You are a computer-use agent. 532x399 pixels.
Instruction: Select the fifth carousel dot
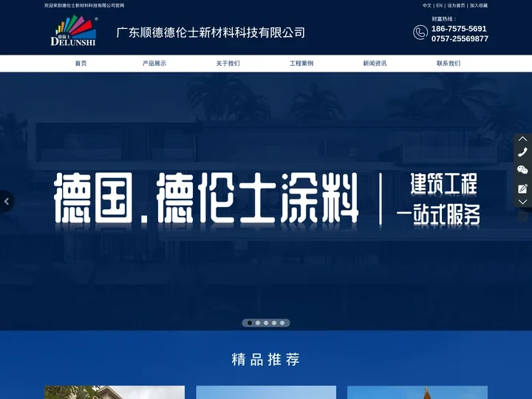282,323
